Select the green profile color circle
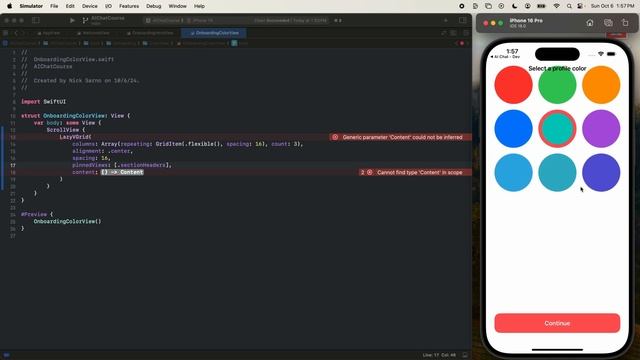The width and height of the screenshot is (640, 360). tap(557, 85)
